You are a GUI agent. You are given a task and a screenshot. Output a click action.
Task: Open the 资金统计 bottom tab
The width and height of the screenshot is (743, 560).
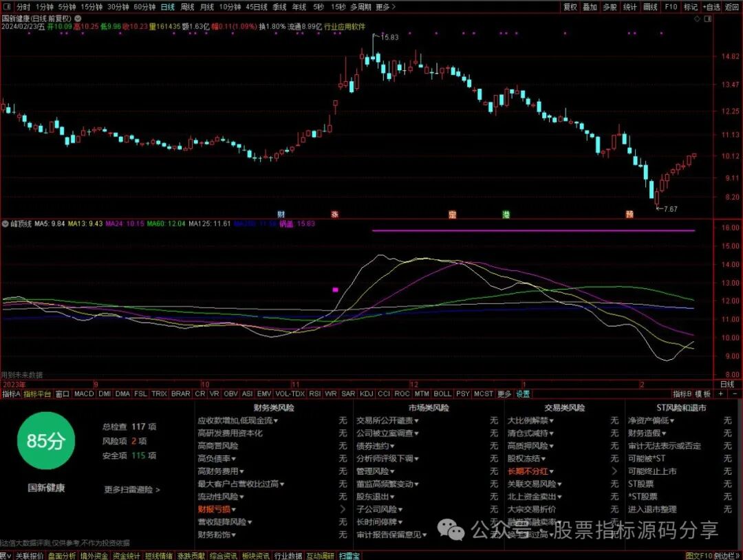tap(126, 556)
